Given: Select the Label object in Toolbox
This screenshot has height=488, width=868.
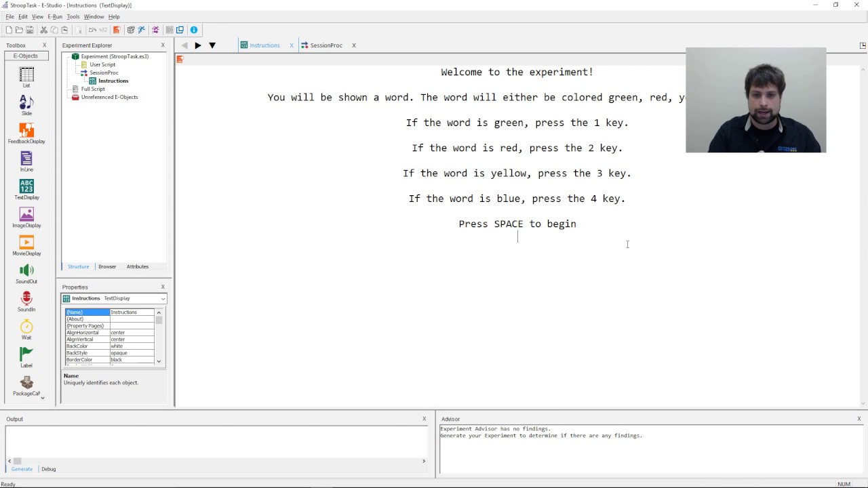Looking at the screenshot, I should tap(26, 357).
